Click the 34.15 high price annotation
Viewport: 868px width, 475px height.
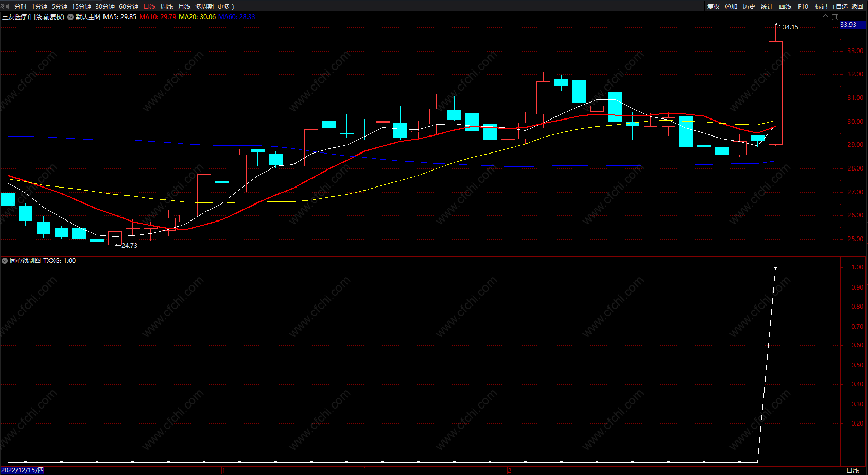[x=790, y=27]
